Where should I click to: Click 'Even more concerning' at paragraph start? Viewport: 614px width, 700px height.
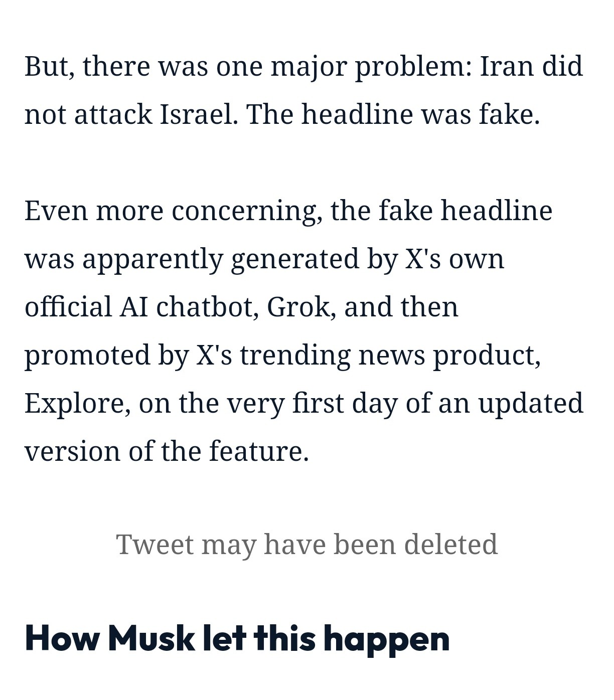click(171, 211)
